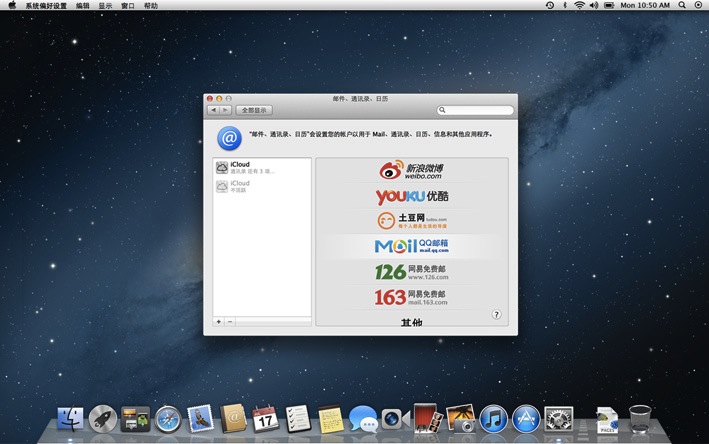Add an account with the plus button
Screen dimensions: 709x444
(219, 321)
